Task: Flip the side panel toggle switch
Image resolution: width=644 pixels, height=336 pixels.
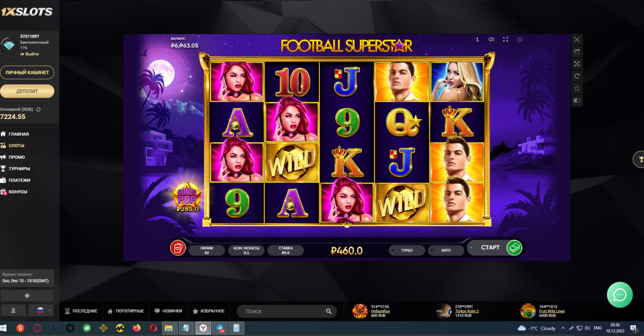Action: click(x=576, y=101)
